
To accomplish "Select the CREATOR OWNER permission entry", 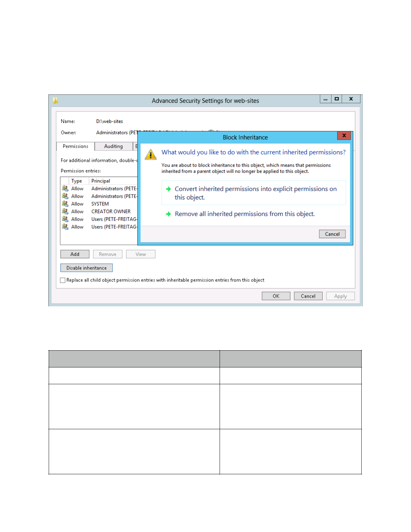I will tap(99, 212).
